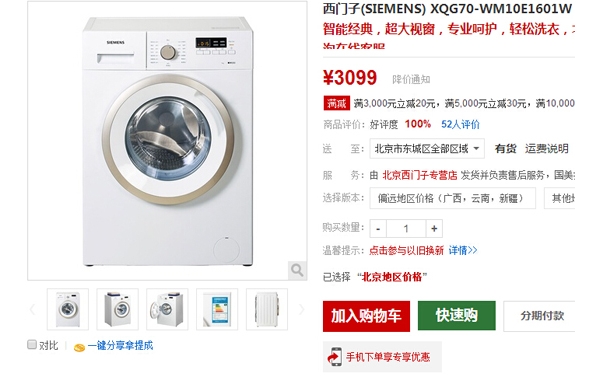Select 偏远地区价格 version option
Screen dimensions: 600x377
click(x=452, y=198)
